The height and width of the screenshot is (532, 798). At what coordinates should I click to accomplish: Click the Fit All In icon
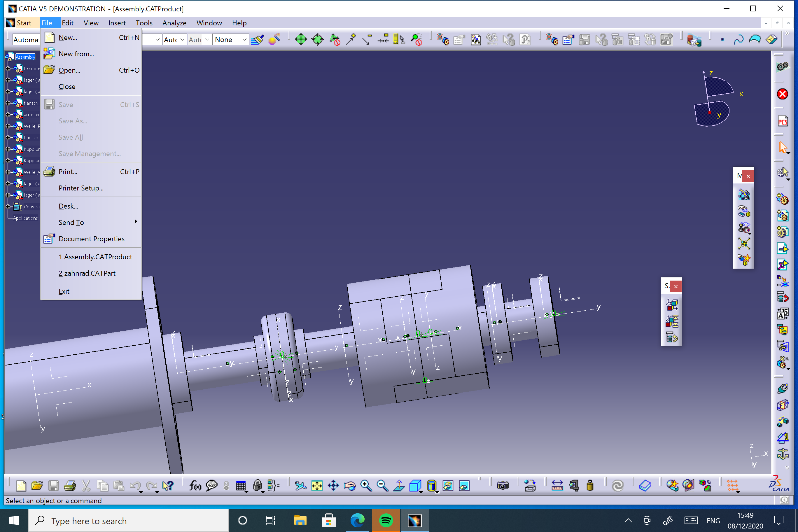(317, 486)
